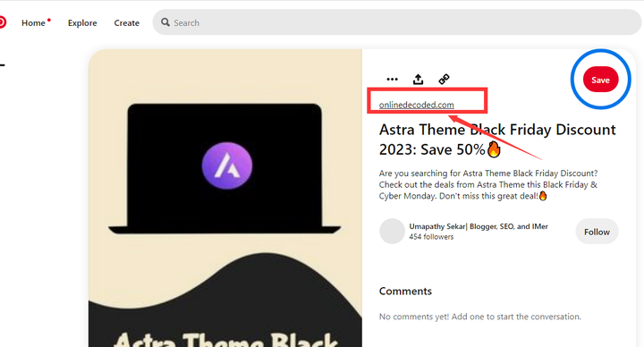Image resolution: width=644 pixels, height=347 pixels.
Task: Click the Astra Theme Black Friday title
Action: pyautogui.click(x=497, y=140)
